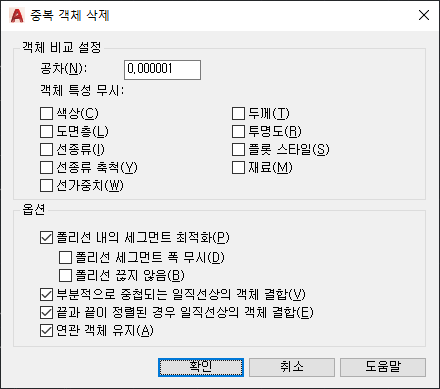Viewport: 440px width, 389px height.
Task: Click the 취소 cancel button
Action: 292,367
